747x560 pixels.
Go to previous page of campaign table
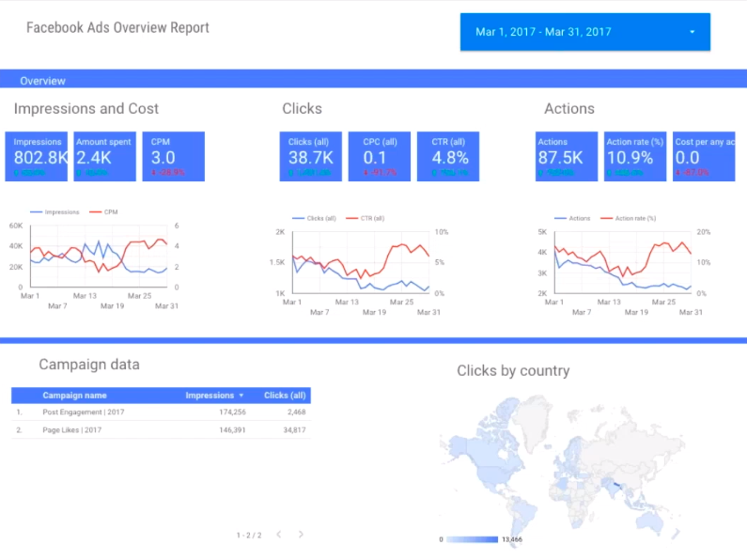(x=279, y=535)
